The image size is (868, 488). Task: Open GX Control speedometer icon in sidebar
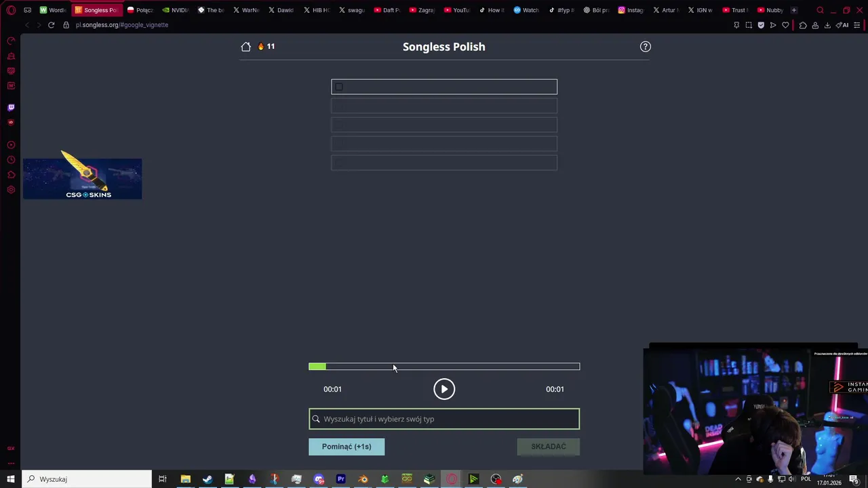point(11,41)
